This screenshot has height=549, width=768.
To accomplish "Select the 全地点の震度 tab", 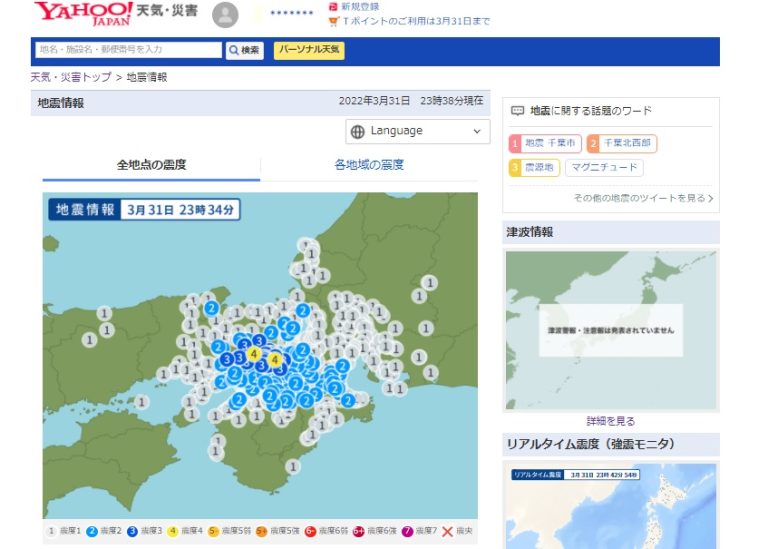I will (x=151, y=165).
